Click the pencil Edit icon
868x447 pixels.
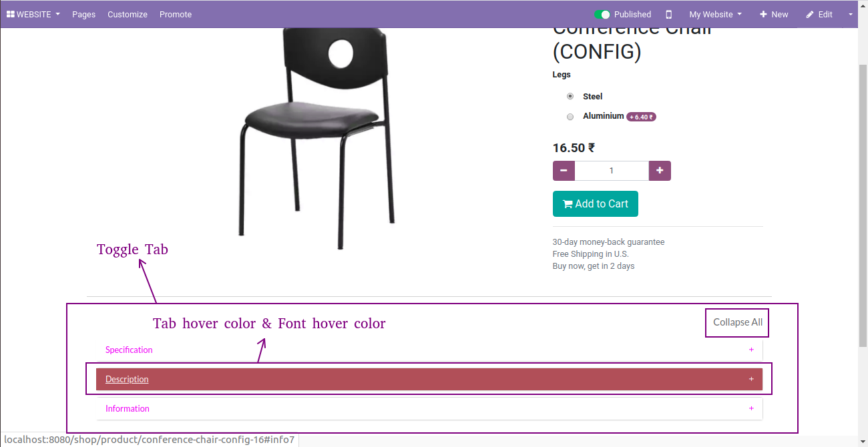[810, 14]
